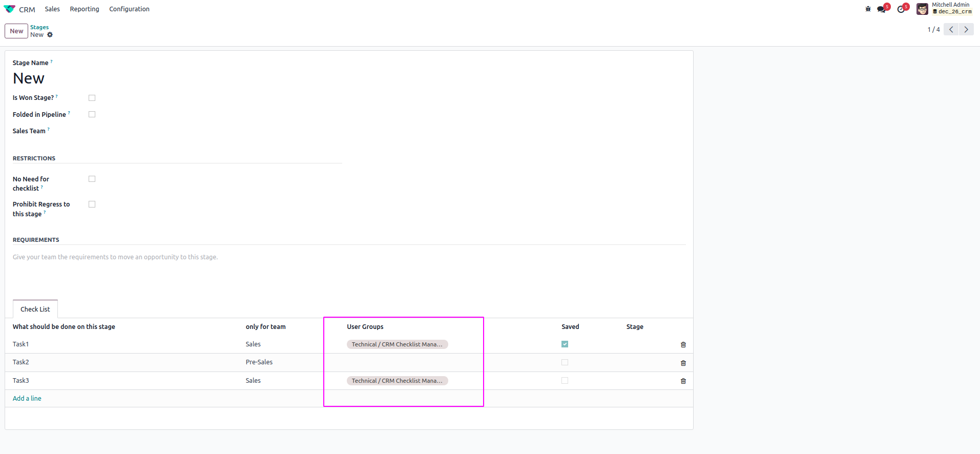Image resolution: width=980 pixels, height=454 pixels.
Task: Open the Sales Team dropdown field
Action: pos(215,131)
